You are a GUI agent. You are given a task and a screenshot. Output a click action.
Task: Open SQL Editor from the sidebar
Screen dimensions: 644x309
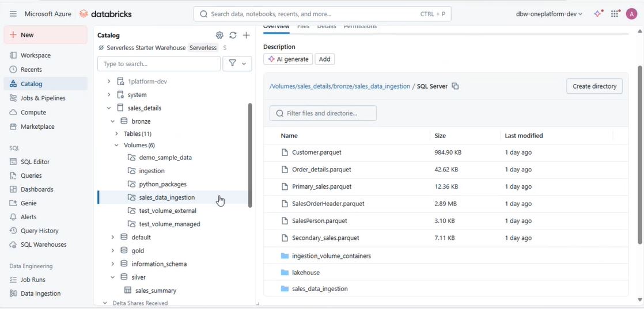click(35, 162)
